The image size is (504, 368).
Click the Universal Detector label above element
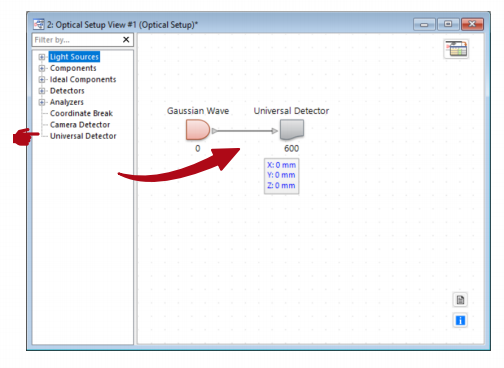point(291,111)
